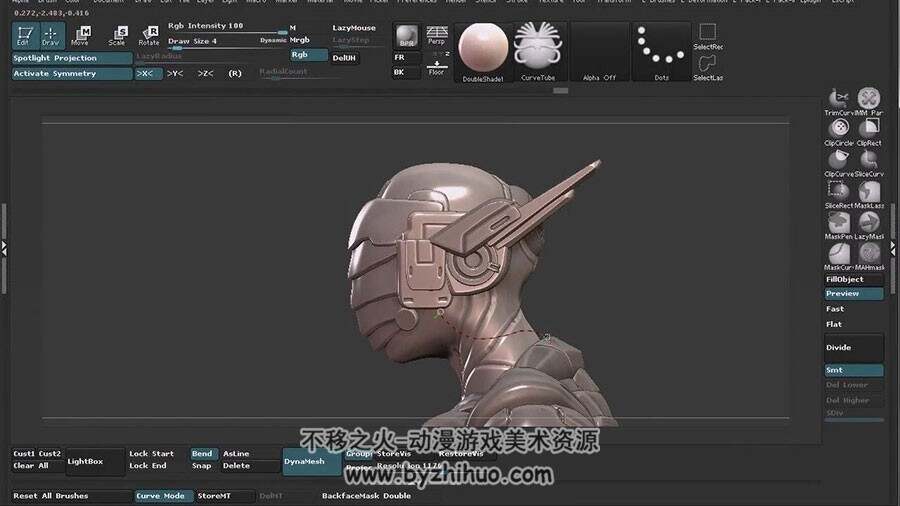Click the DynaMesh button

(312, 461)
